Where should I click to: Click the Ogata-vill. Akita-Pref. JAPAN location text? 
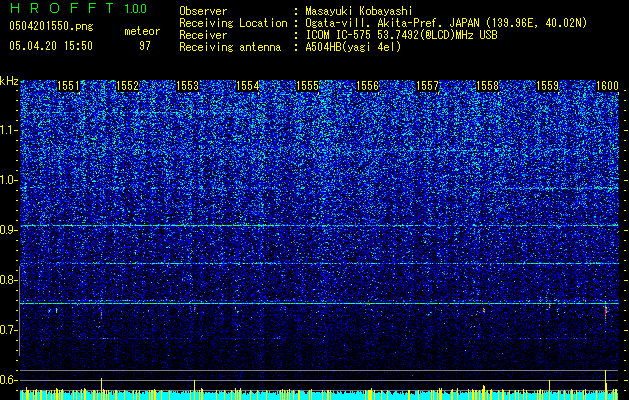coord(446,23)
